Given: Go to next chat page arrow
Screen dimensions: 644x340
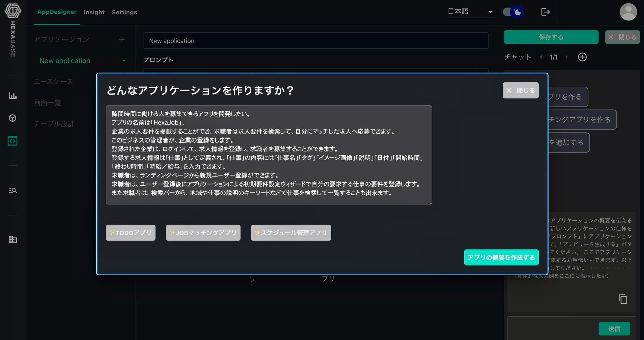Looking at the screenshot, I should pyautogui.click(x=567, y=57).
